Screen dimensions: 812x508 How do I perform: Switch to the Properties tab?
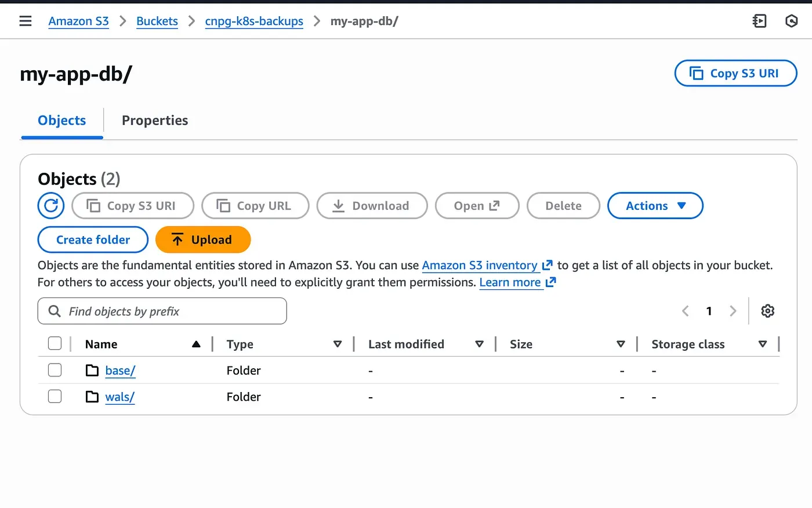pyautogui.click(x=154, y=120)
